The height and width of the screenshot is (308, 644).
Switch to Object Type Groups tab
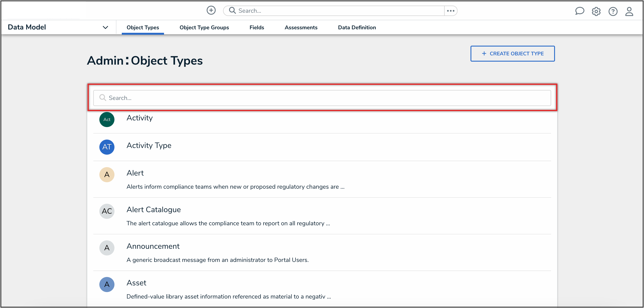tap(204, 28)
